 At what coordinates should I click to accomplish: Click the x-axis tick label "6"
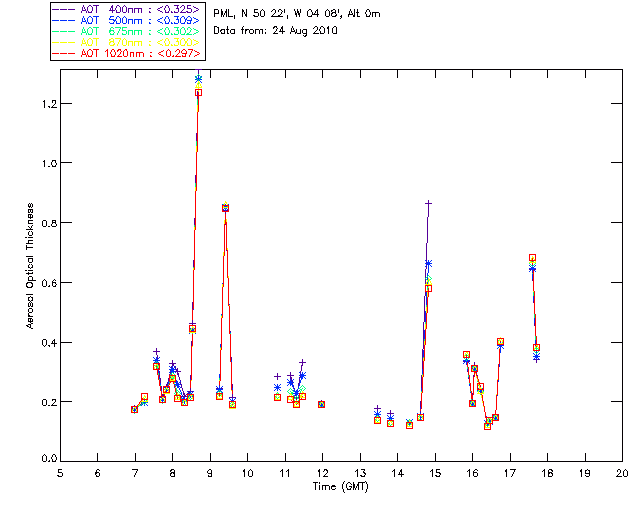[98, 473]
